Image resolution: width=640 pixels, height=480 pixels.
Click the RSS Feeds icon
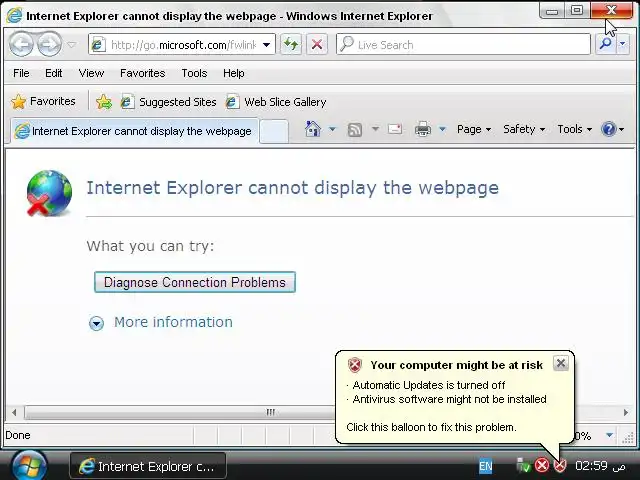tap(354, 130)
